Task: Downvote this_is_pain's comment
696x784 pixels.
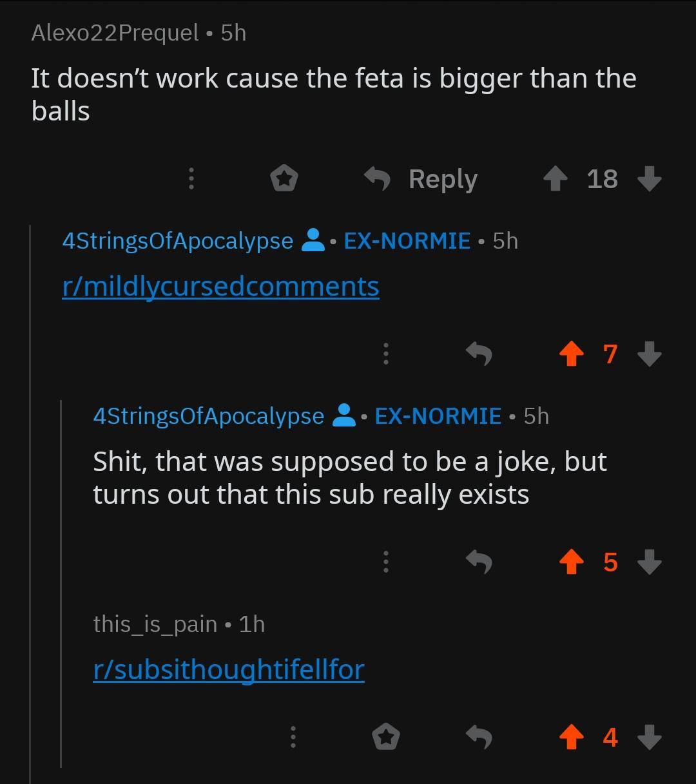Action: [649, 737]
